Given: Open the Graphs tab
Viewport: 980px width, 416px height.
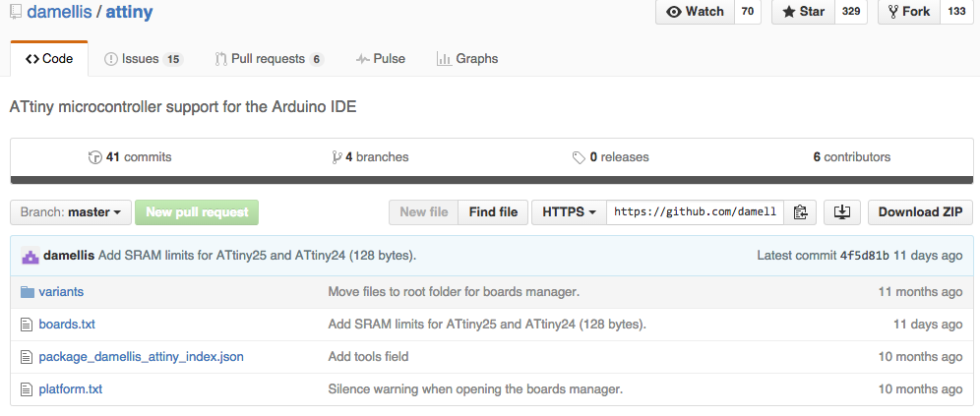Looking at the screenshot, I should tap(466, 59).
